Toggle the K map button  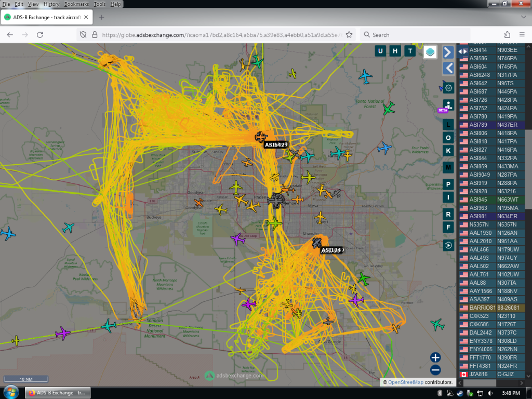click(448, 151)
